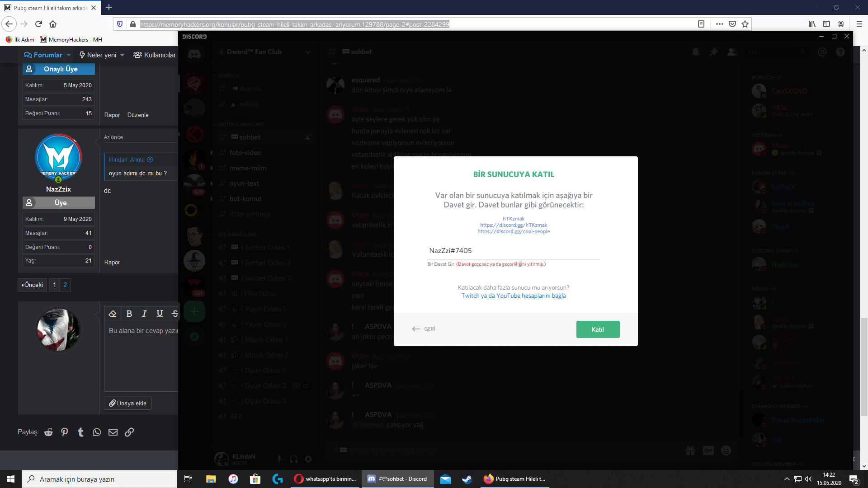The image size is (868, 488).
Task: Go to Firefox home page
Action: pos(53,24)
